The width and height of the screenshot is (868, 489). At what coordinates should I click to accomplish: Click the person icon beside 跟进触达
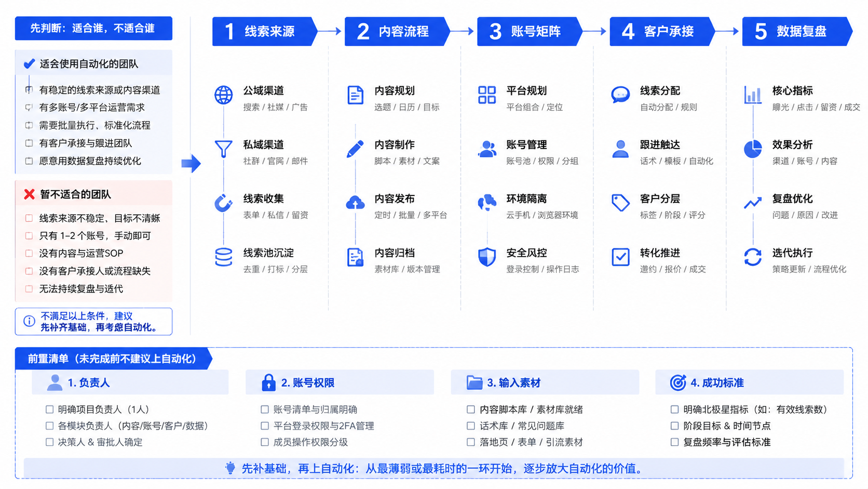point(620,149)
